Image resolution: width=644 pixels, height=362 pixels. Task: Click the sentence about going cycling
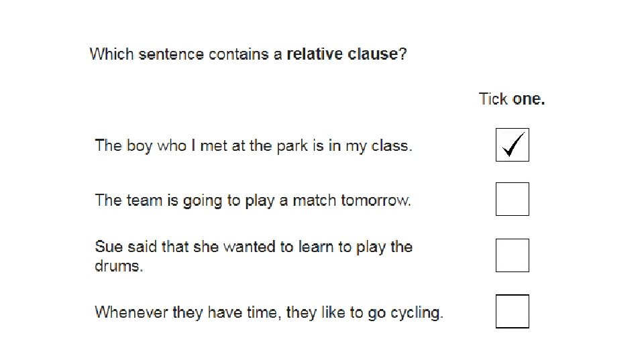click(269, 313)
